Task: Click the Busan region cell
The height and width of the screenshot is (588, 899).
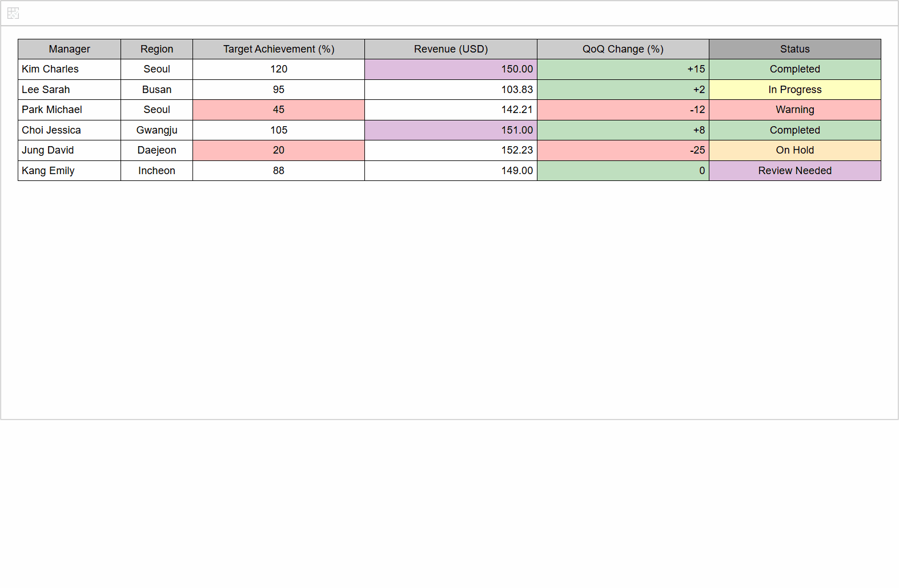Action: (x=156, y=90)
